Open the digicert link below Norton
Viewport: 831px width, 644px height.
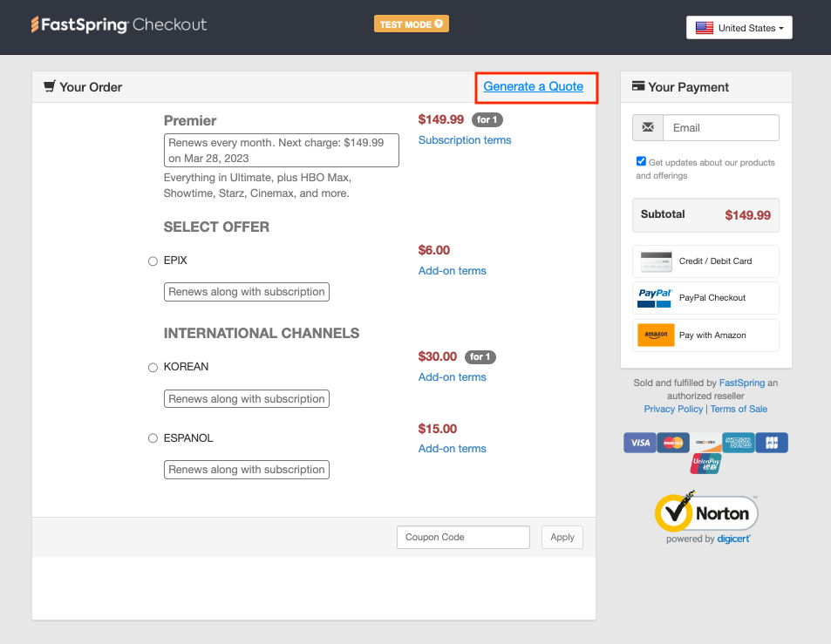(733, 539)
